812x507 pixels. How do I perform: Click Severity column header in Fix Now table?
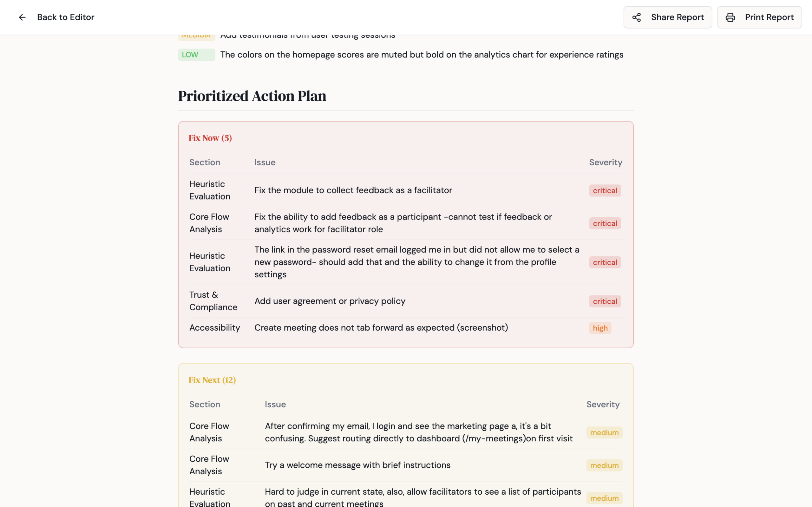pos(605,163)
